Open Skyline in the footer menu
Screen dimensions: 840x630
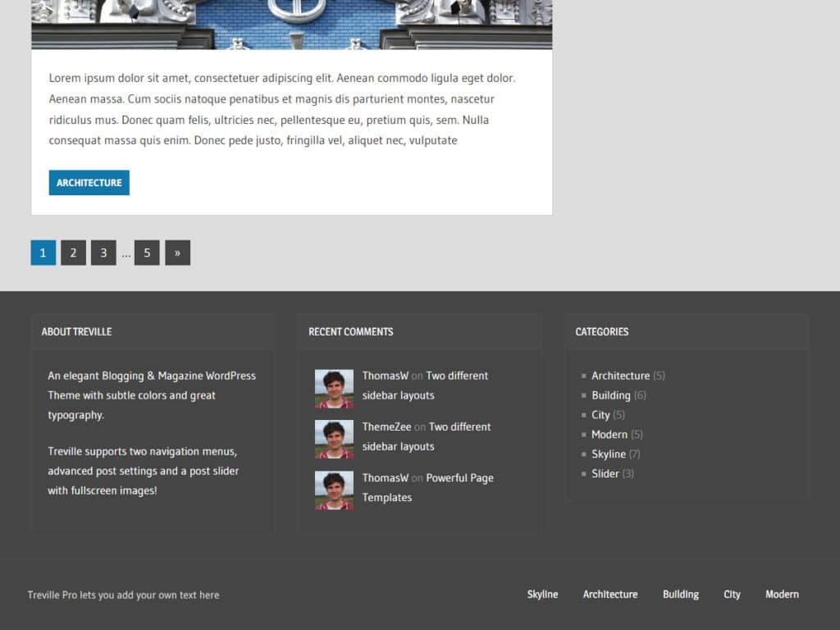coord(542,594)
